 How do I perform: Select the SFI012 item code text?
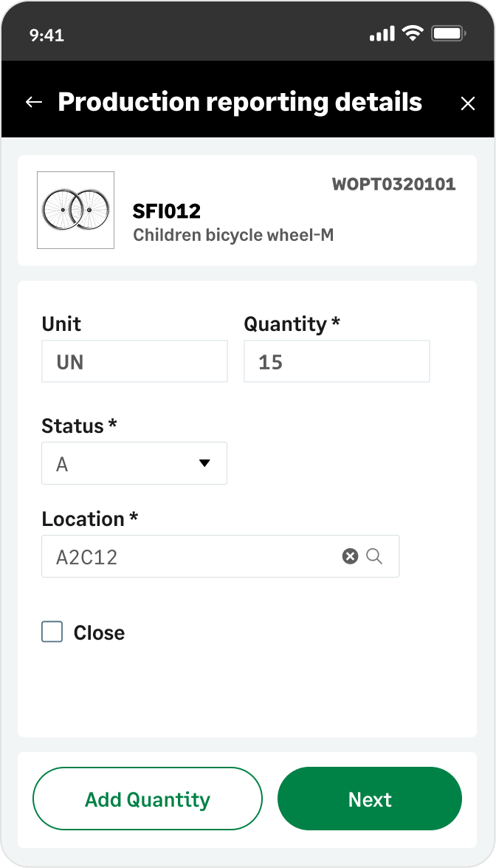pos(166,211)
